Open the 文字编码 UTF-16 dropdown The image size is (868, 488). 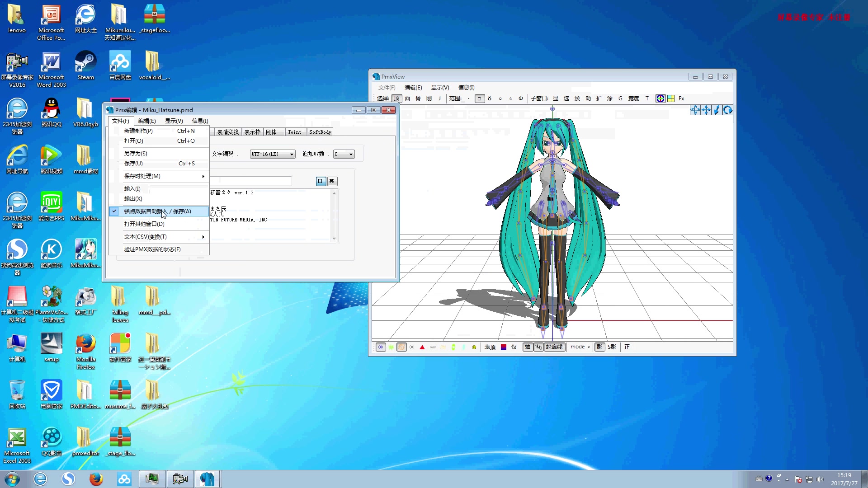(x=272, y=154)
